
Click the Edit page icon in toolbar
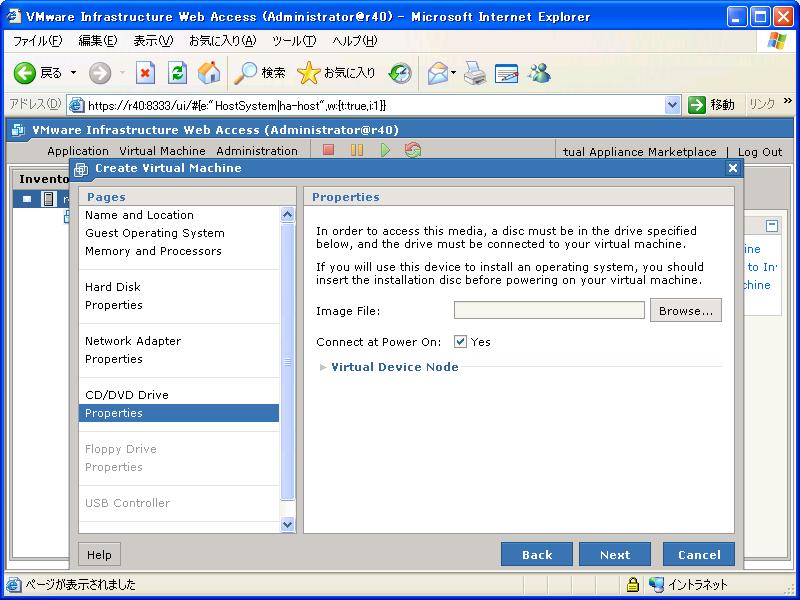(x=506, y=73)
